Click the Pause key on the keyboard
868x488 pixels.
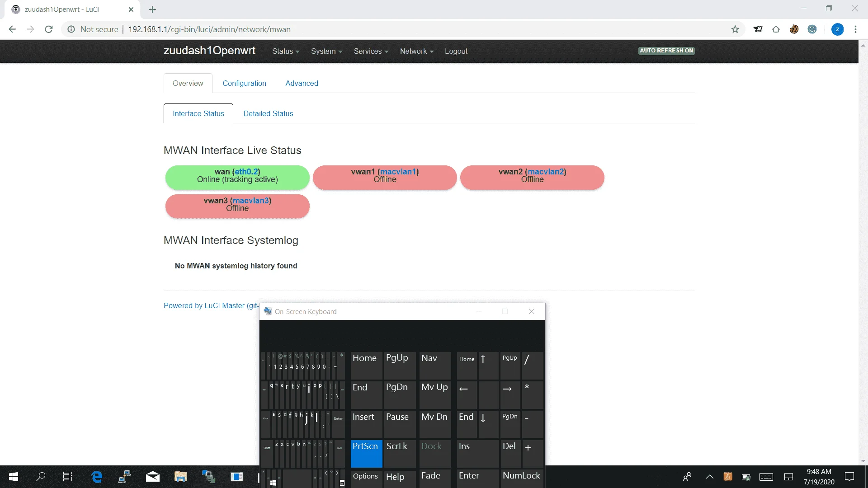point(400,424)
